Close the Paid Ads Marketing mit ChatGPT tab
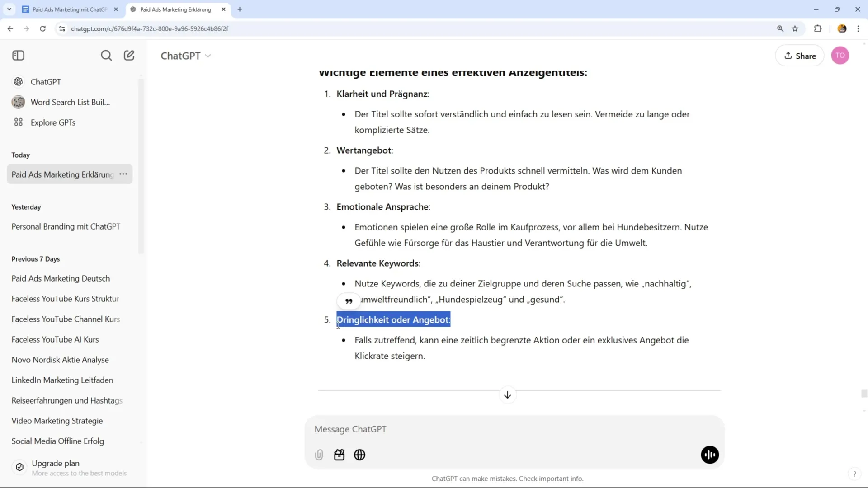Viewport: 868px width, 488px height. [116, 9]
